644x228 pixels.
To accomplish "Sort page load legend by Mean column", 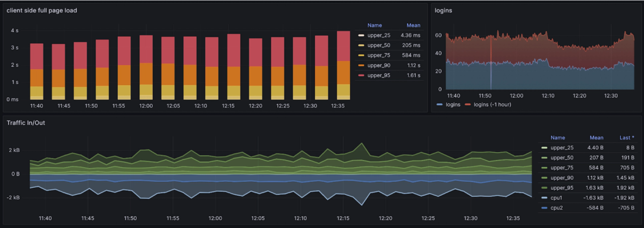I will (x=413, y=25).
